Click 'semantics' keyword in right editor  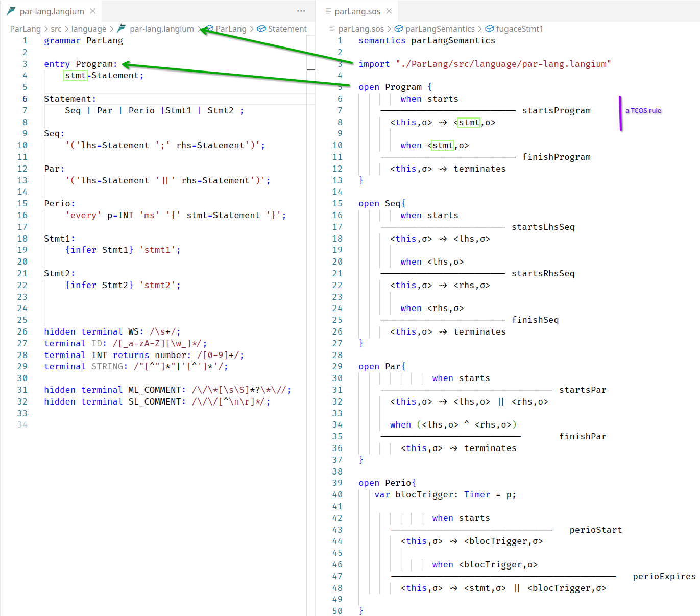[382, 41]
